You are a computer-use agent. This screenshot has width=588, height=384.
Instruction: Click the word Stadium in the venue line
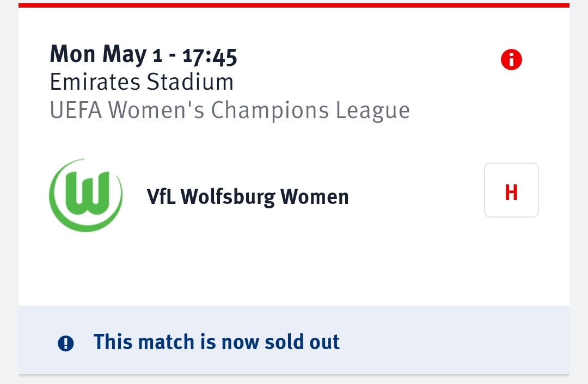pos(190,82)
